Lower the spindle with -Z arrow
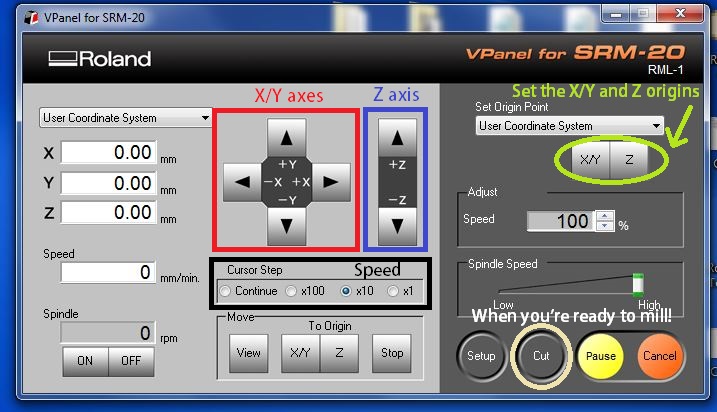The height and width of the screenshot is (412, 717). click(397, 226)
